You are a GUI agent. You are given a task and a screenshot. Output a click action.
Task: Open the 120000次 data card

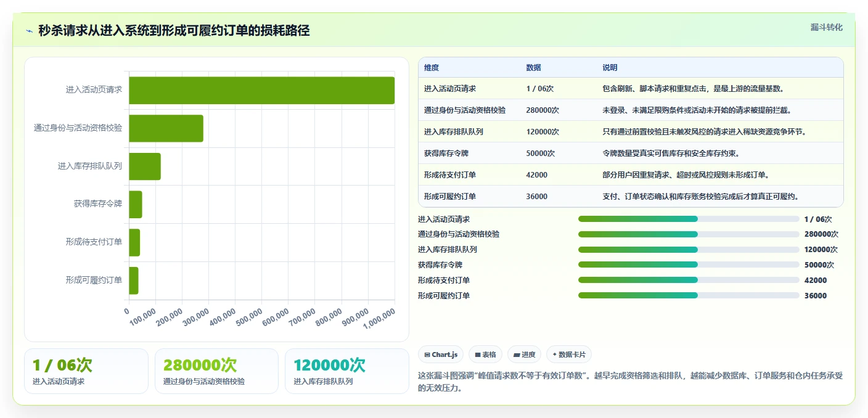[x=347, y=371]
